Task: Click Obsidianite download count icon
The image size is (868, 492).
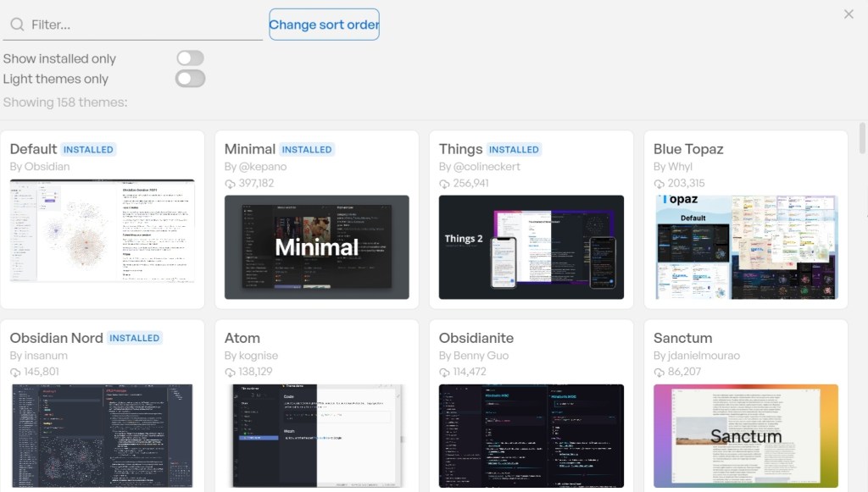Action: tap(444, 373)
